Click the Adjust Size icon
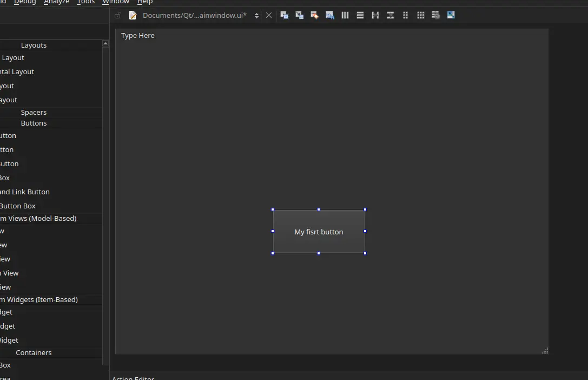Screen dimensions: 588x380 (451, 15)
